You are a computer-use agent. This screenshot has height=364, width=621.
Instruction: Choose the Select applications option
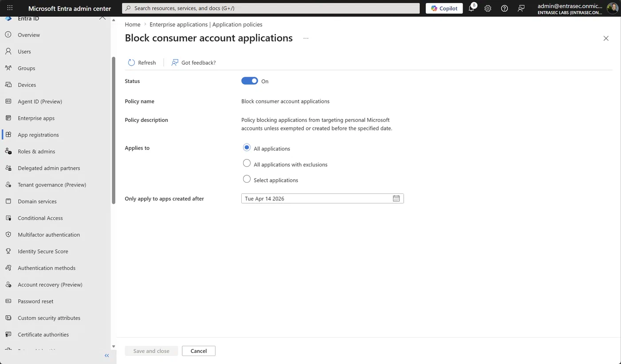(247, 179)
